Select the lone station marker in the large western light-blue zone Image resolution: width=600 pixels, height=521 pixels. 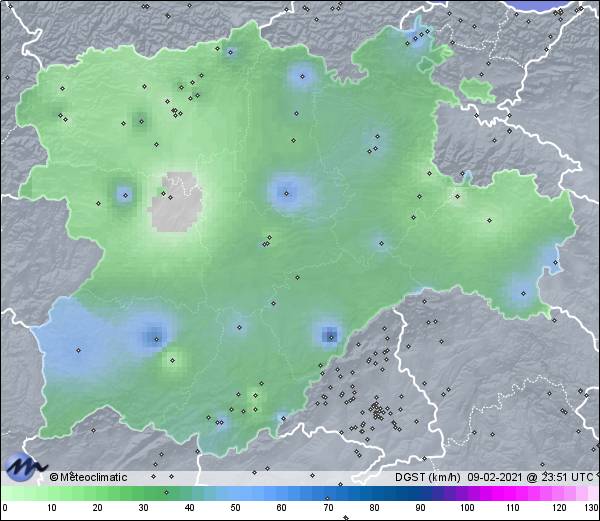[78, 350]
